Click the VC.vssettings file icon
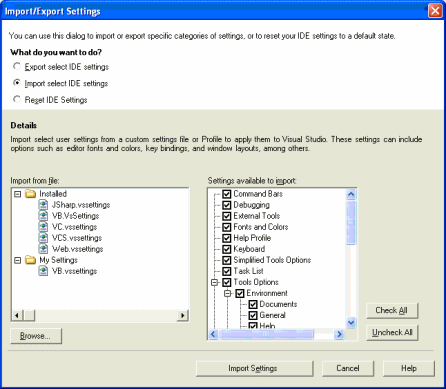Screen dimensions: 446x389 point(43,227)
